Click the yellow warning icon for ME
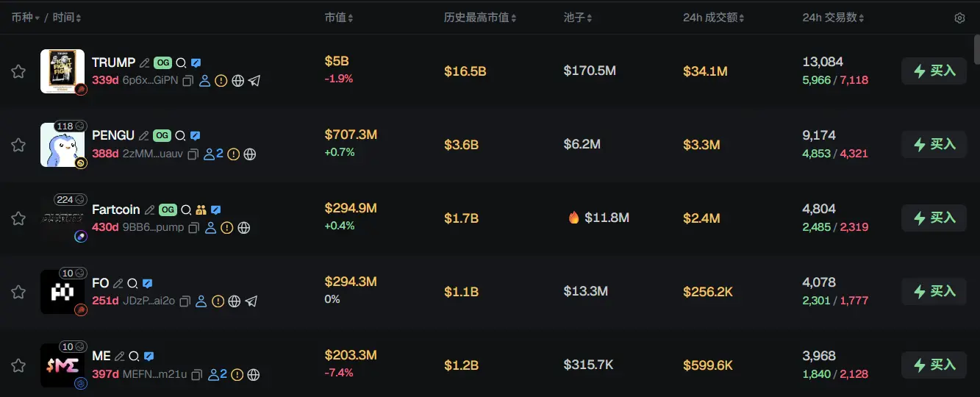The image size is (980, 397). tap(237, 375)
